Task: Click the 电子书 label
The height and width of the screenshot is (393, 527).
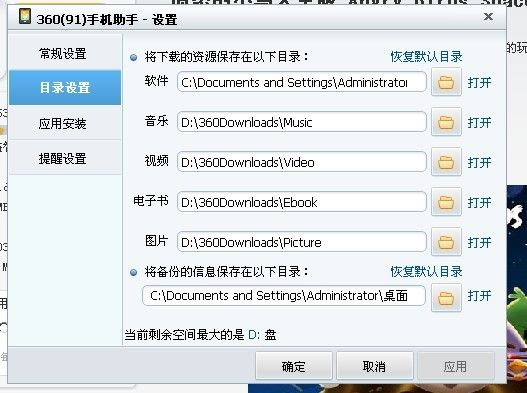Action: click(151, 201)
